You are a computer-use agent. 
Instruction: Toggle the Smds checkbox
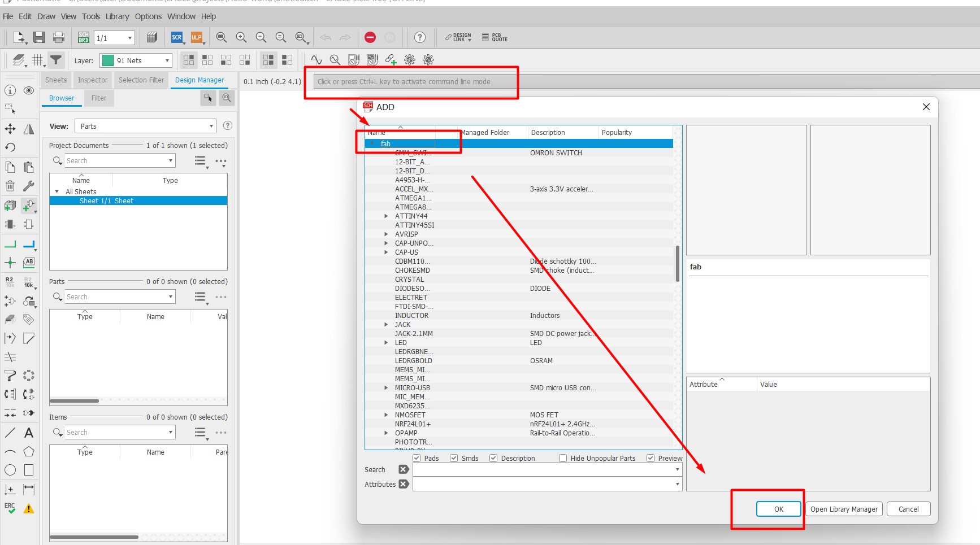tap(454, 458)
